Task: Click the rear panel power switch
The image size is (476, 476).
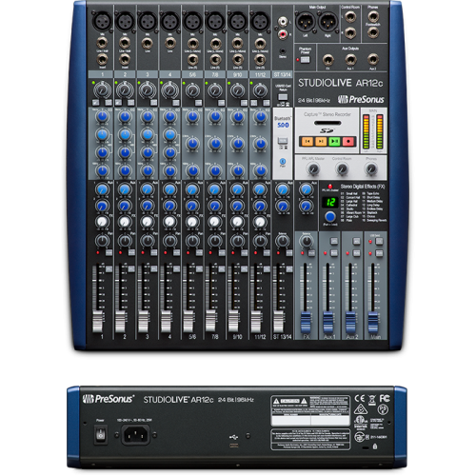Action: 101,434
